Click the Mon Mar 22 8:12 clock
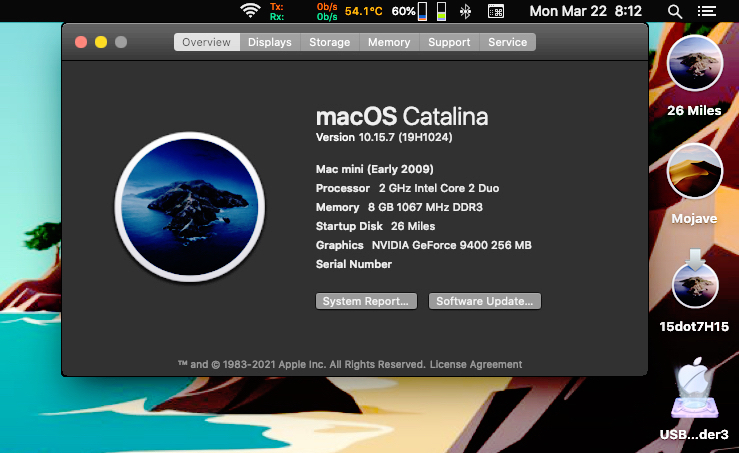Image resolution: width=739 pixels, height=453 pixels. [x=585, y=11]
